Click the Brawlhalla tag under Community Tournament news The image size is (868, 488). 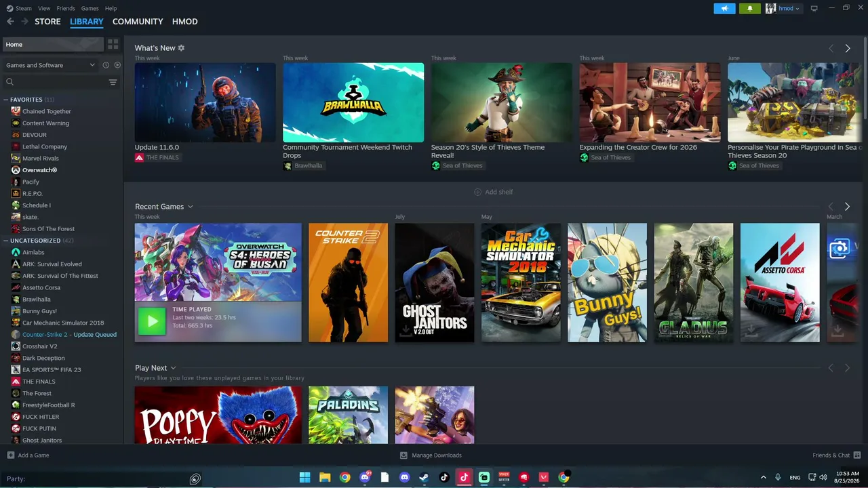click(303, 166)
